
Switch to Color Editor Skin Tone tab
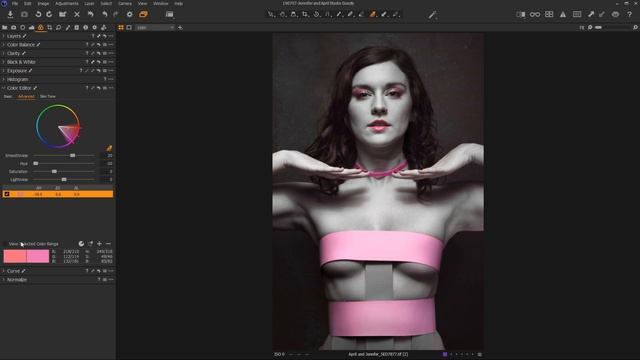(48, 96)
